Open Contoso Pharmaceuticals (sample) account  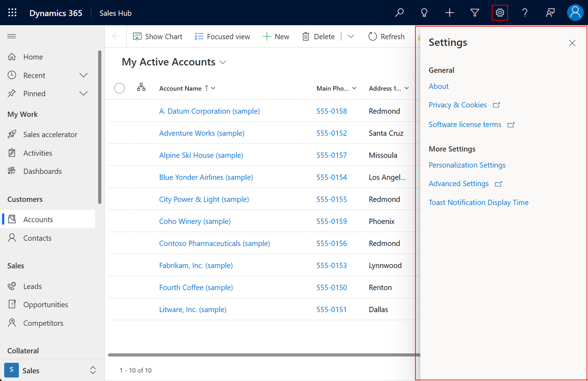[214, 243]
